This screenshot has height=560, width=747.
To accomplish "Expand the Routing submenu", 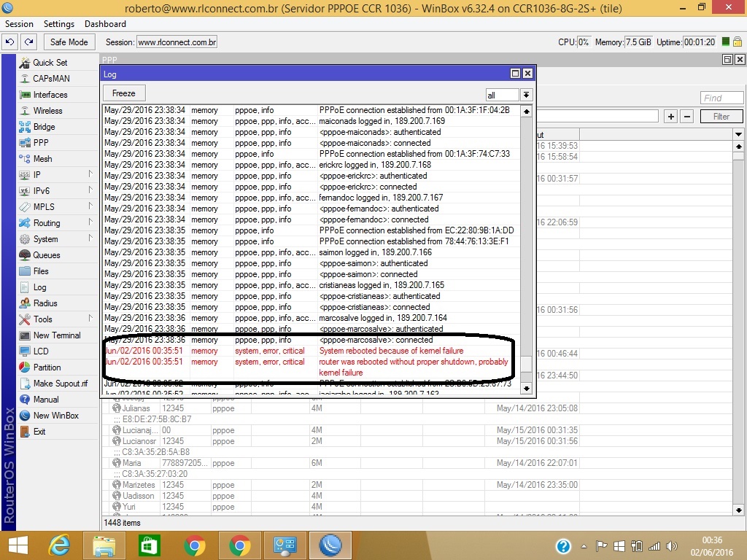I will 55,223.
